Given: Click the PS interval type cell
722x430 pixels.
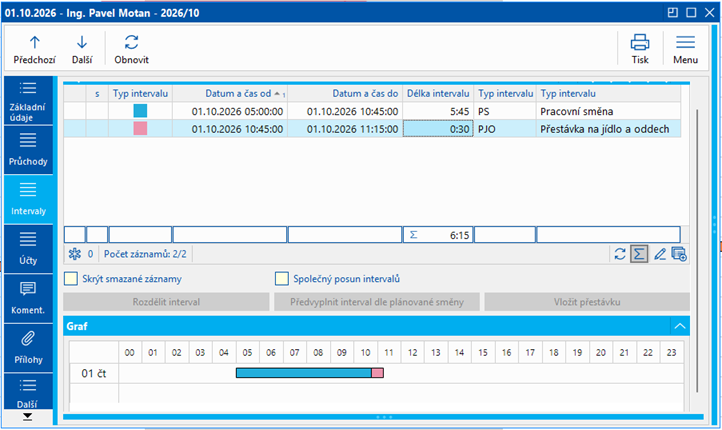Looking at the screenshot, I should (x=505, y=111).
